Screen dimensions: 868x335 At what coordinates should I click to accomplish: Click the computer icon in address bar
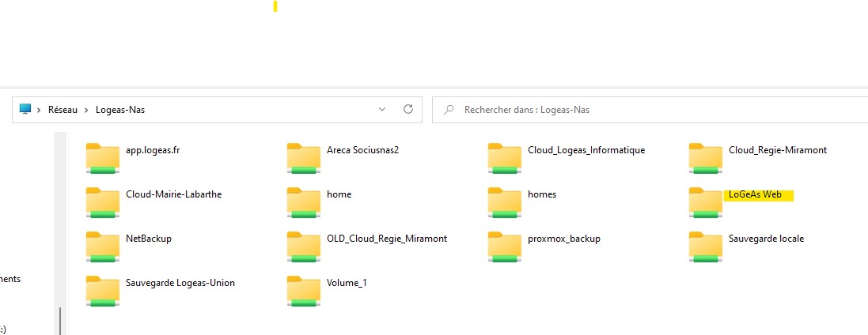(x=25, y=109)
